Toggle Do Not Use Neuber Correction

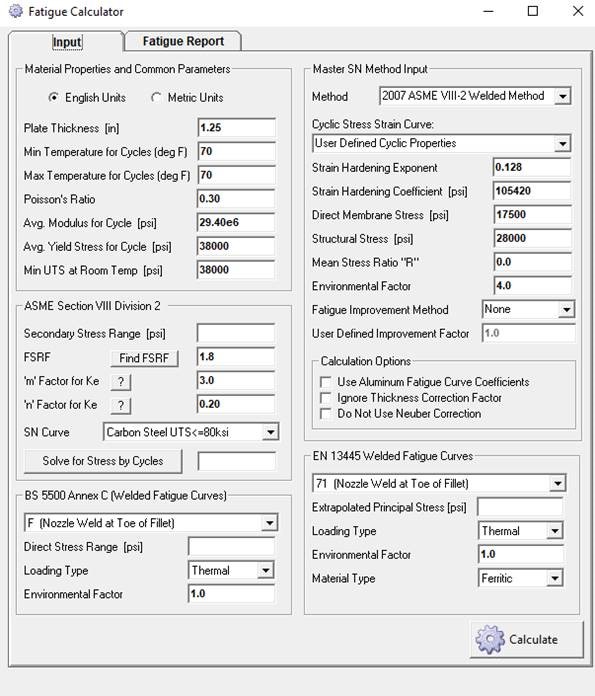[x=325, y=414]
